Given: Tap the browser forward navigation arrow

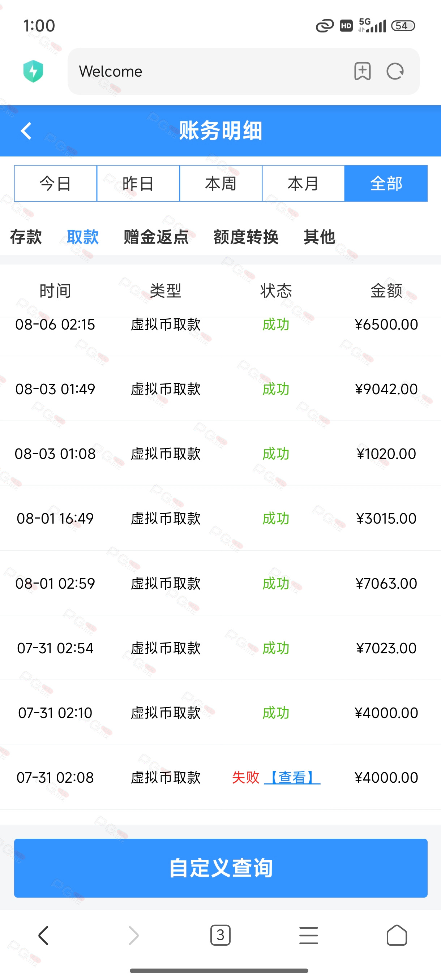Looking at the screenshot, I should click(133, 936).
